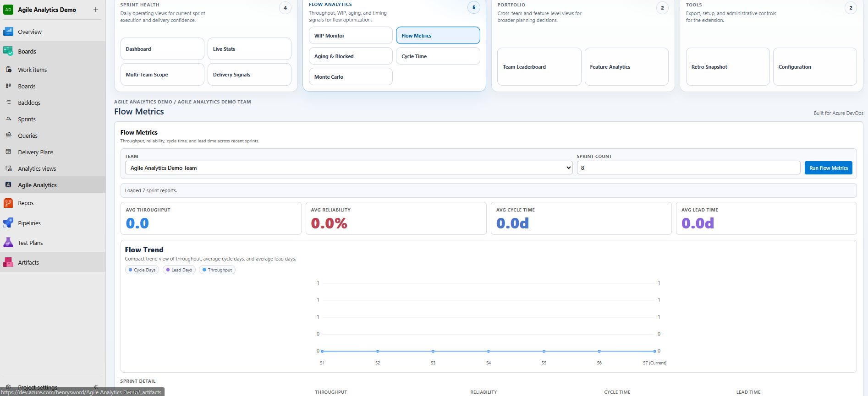Click the Tools count badge
Image resolution: width=868 pixels, height=396 pixels.
coord(851,8)
